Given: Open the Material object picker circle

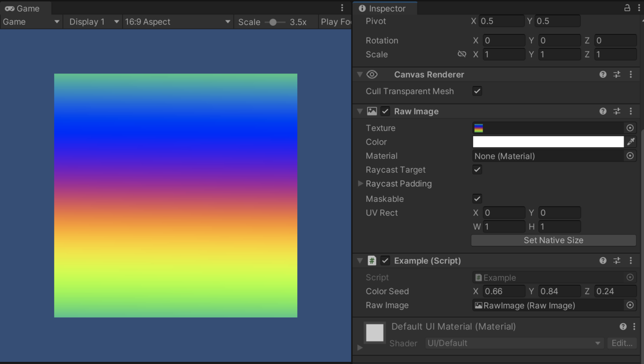Looking at the screenshot, I should point(630,156).
